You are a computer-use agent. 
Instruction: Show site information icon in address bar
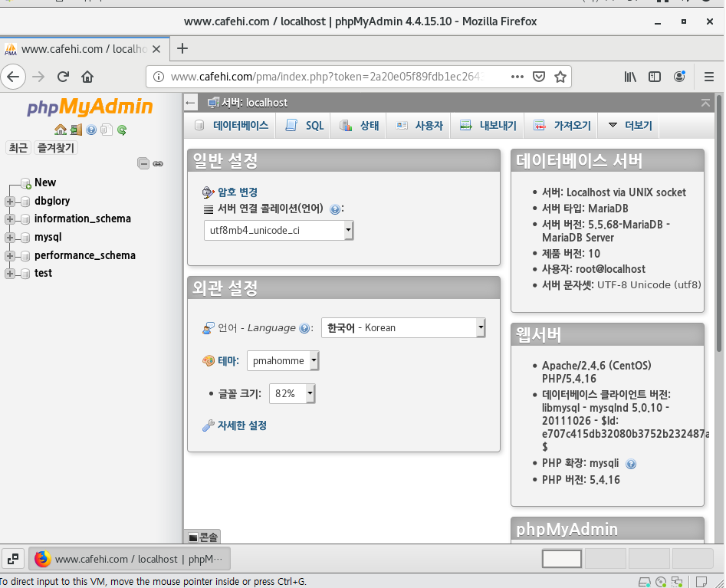[x=159, y=77]
